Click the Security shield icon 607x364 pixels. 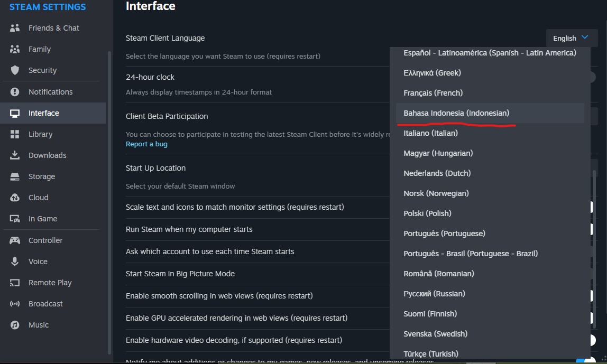click(x=15, y=70)
